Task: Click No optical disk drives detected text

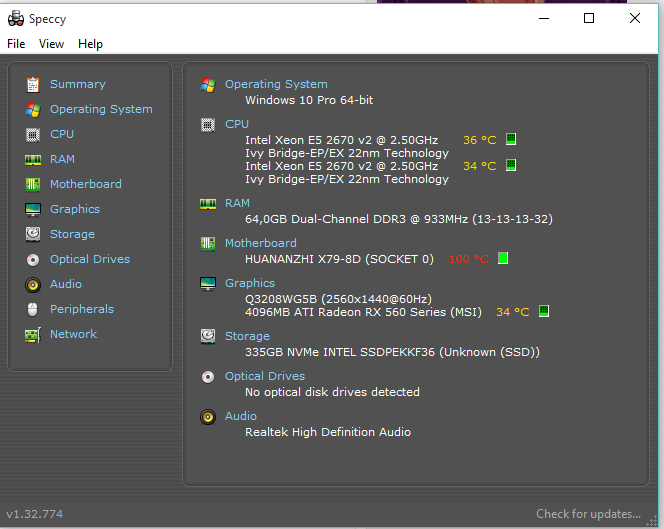Action: (332, 392)
